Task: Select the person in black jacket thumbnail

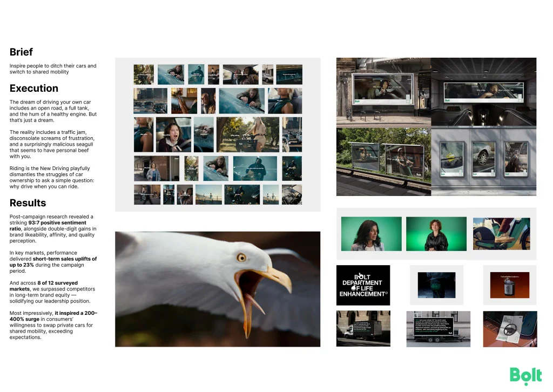Action: click(x=436, y=234)
